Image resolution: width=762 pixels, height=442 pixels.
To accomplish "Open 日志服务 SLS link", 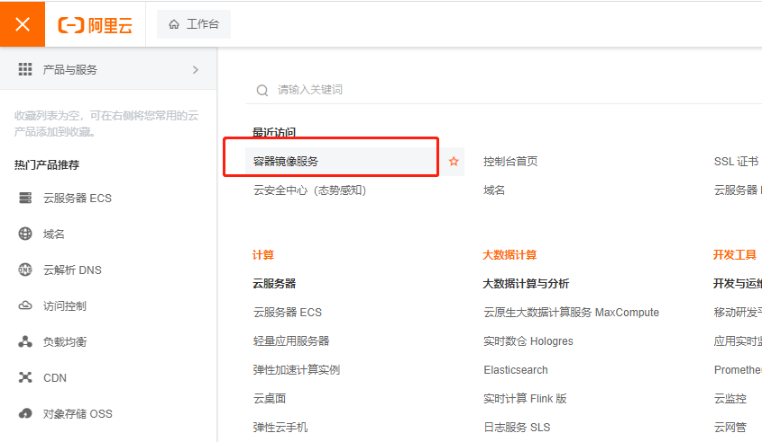I will point(517,427).
